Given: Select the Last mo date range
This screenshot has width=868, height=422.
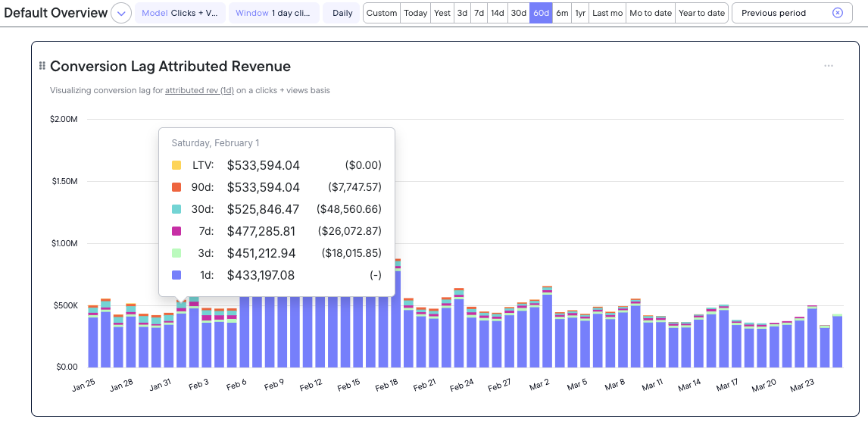Looking at the screenshot, I should click(607, 13).
